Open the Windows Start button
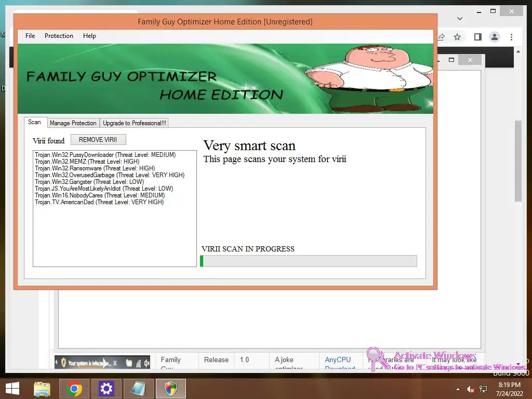The image size is (532, 399). click(x=12, y=389)
